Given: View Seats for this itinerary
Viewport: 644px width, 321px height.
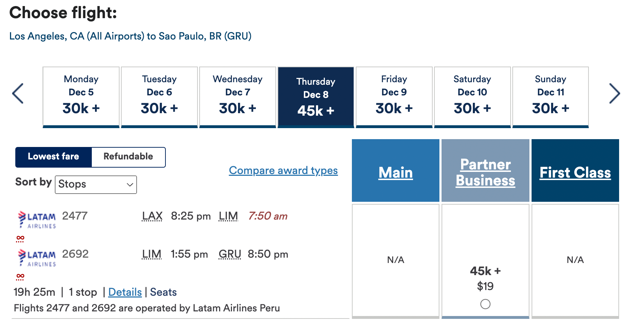Looking at the screenshot, I should pyautogui.click(x=163, y=292).
